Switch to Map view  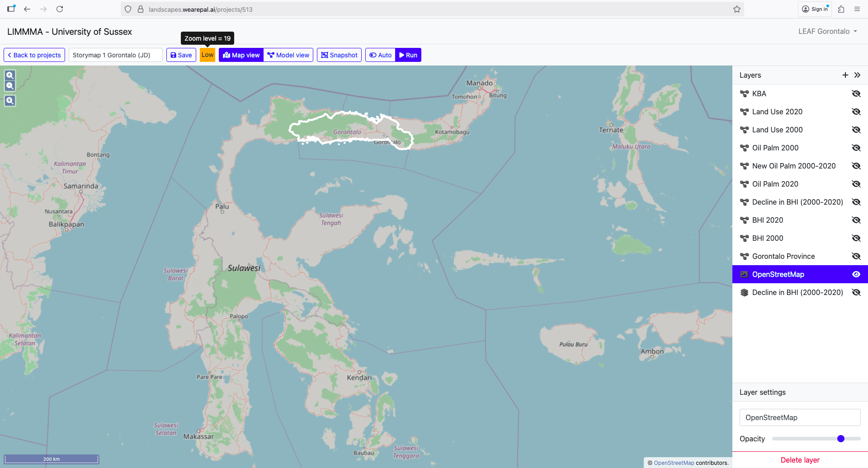(241, 55)
